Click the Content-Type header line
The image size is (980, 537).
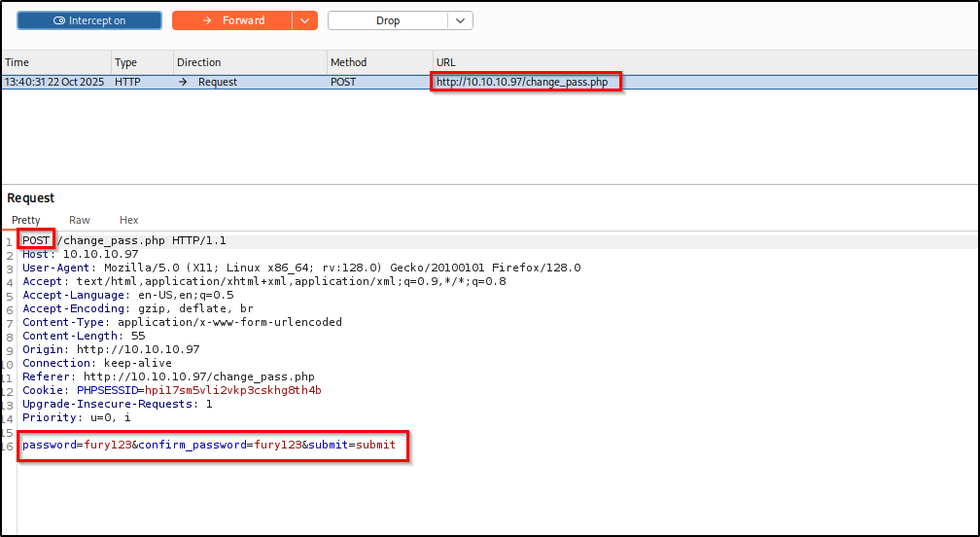click(183, 323)
